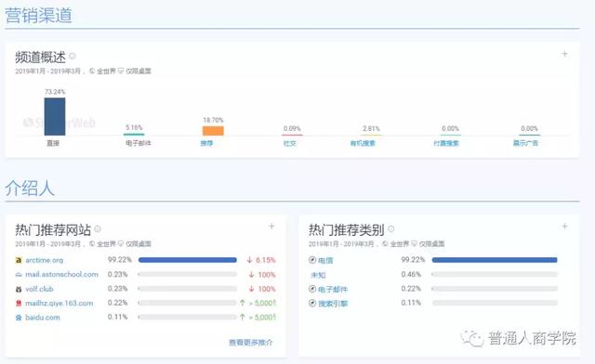The height and width of the screenshot is (364, 595).
Task: Click the 18.70% value label
Action: click(x=213, y=120)
